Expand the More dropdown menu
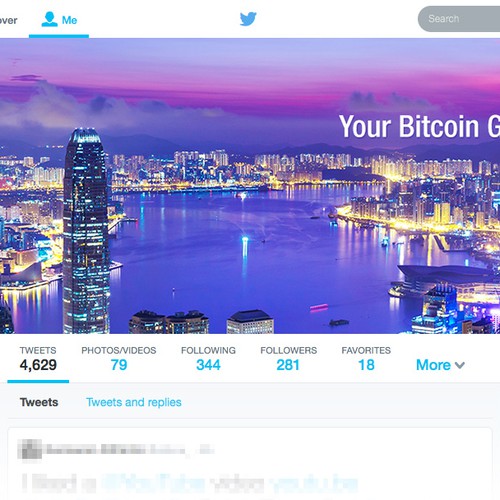Viewport: 500px width, 500px height. 440,365
